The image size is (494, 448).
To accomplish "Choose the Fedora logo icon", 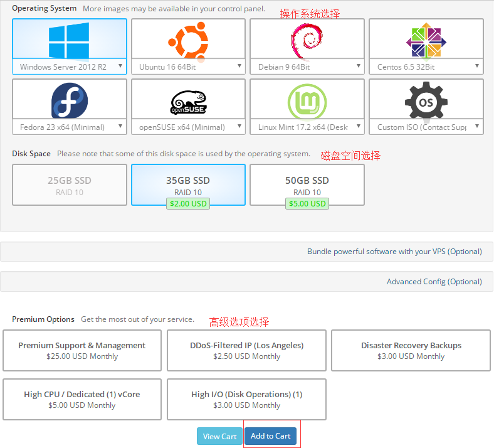I will [x=70, y=100].
